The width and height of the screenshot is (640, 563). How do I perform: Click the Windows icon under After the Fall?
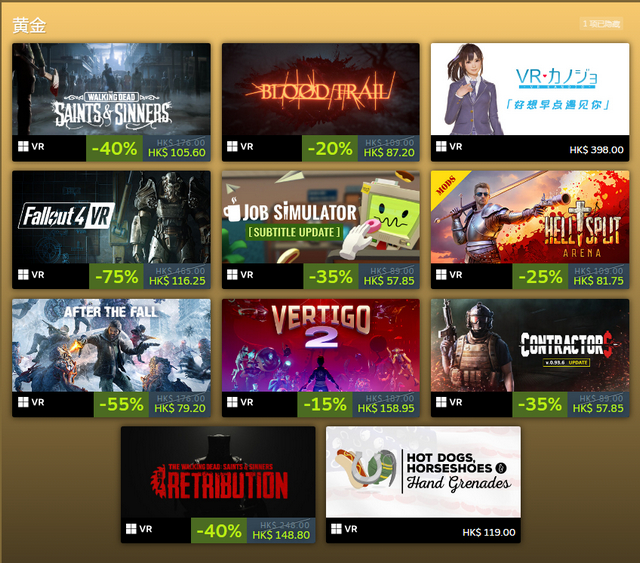coord(23,402)
